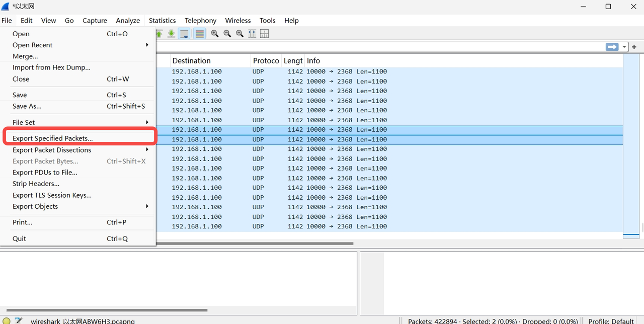Open the Statistics menu
This screenshot has width=644, height=324.
(162, 20)
